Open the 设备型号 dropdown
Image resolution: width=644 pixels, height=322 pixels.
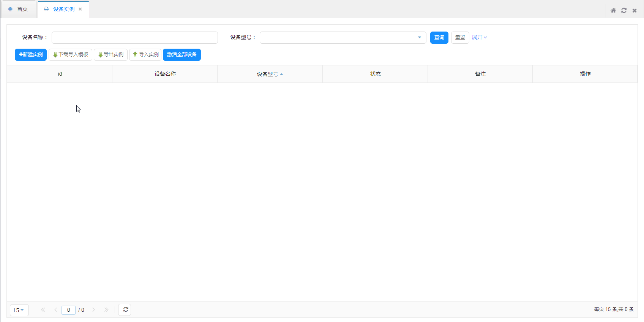pos(419,38)
